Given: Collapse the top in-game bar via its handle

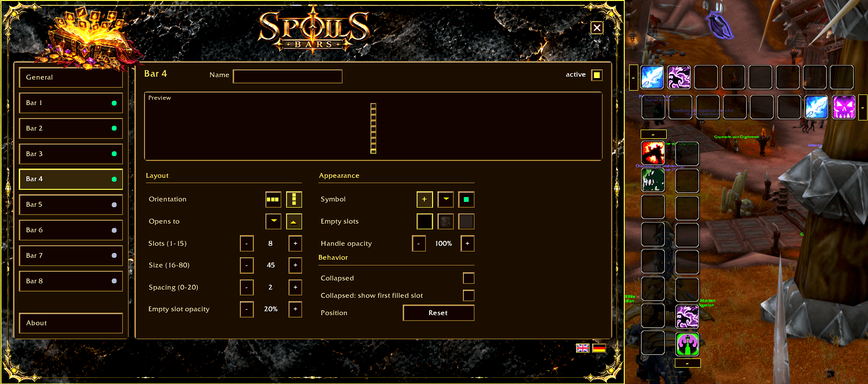Looking at the screenshot, I should pyautogui.click(x=633, y=78).
